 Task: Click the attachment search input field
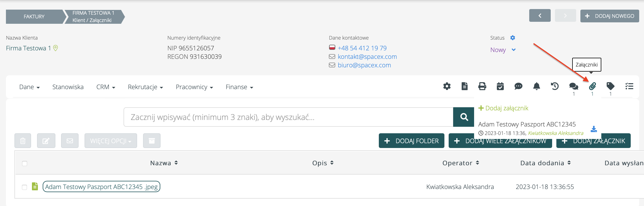(288, 117)
